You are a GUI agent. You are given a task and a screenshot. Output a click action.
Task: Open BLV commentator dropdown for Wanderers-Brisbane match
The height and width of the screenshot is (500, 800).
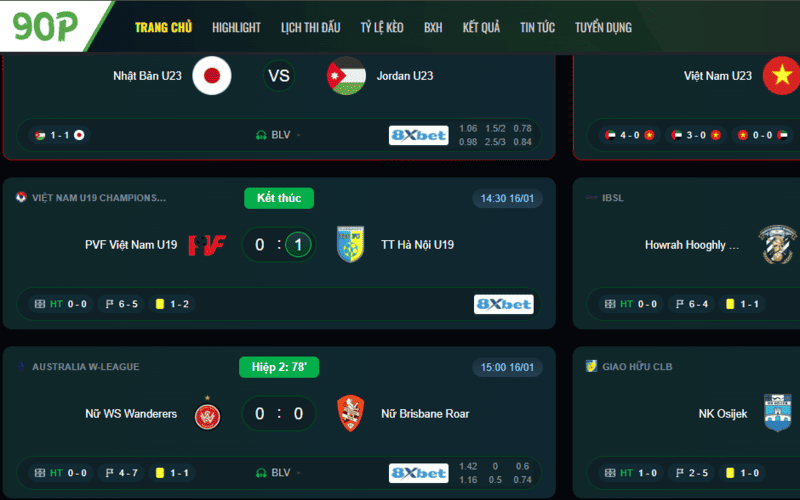point(279,472)
